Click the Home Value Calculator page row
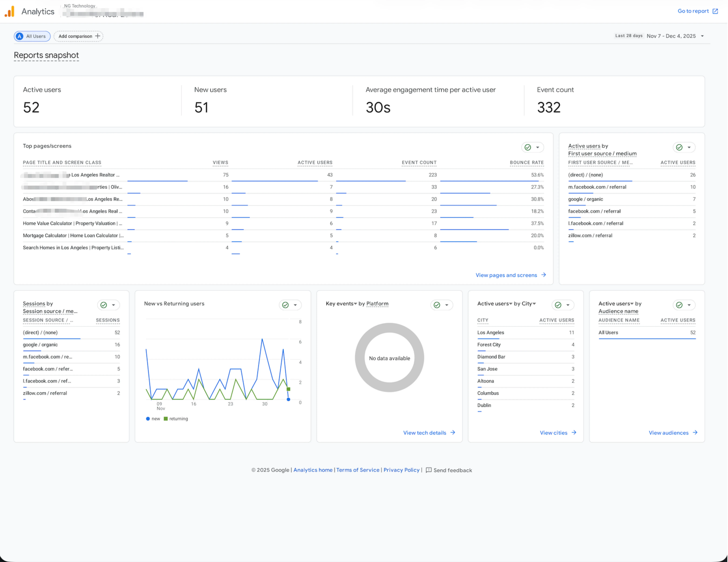 283,224
